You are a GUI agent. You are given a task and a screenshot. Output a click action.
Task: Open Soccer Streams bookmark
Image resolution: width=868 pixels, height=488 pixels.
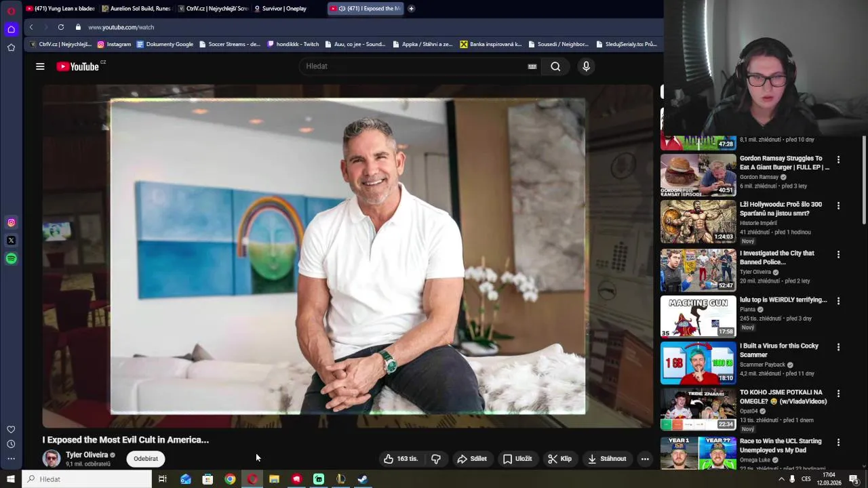click(x=230, y=44)
